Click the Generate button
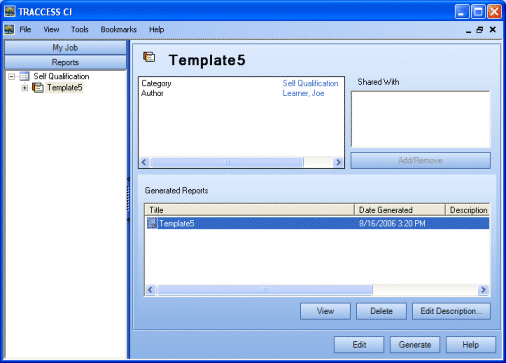The image size is (506, 363). tap(415, 344)
